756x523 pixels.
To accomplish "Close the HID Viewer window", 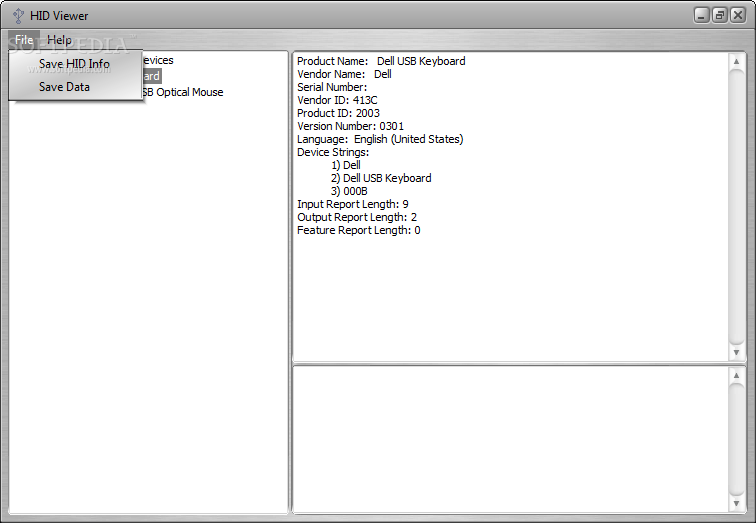I will (x=738, y=15).
